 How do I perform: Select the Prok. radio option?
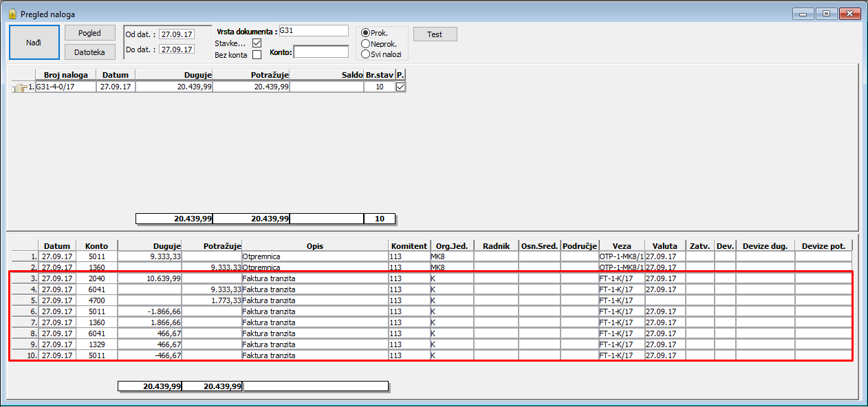pyautogui.click(x=366, y=34)
